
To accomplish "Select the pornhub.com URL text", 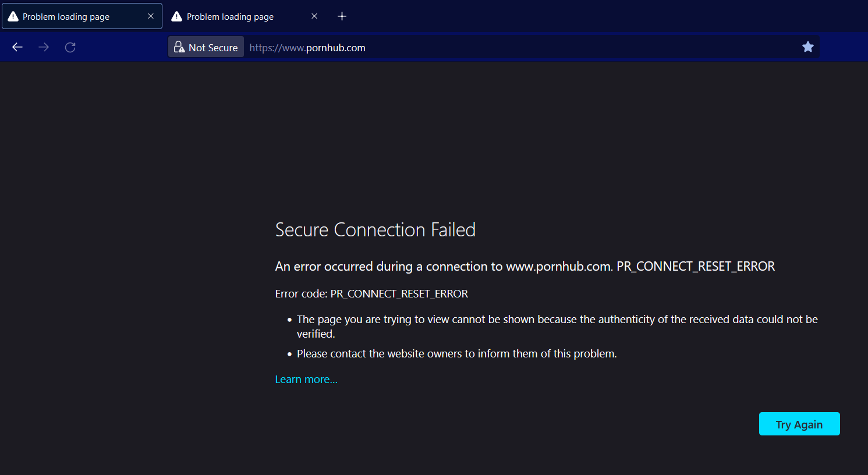I will click(307, 47).
